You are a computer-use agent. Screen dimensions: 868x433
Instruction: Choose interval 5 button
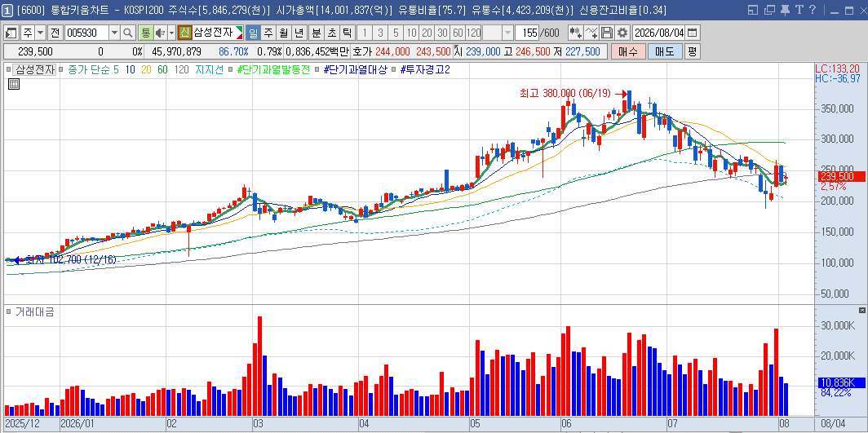click(396, 33)
